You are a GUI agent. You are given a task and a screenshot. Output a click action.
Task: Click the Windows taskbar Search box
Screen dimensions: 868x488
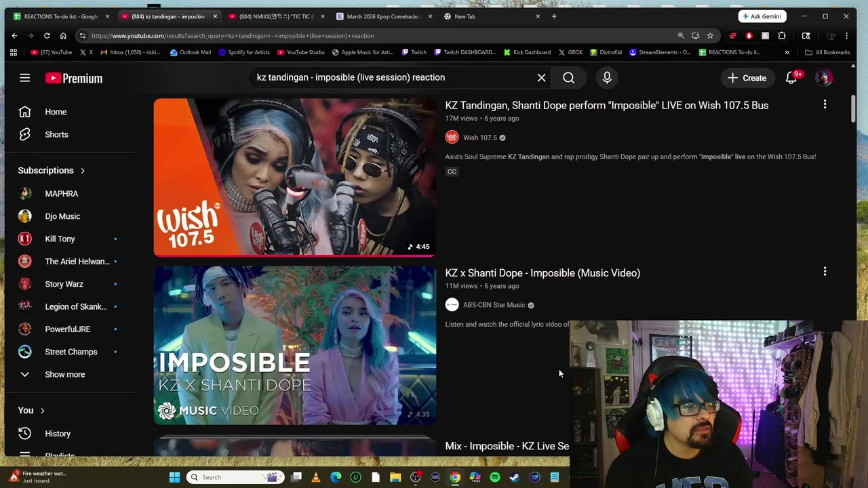pyautogui.click(x=234, y=477)
